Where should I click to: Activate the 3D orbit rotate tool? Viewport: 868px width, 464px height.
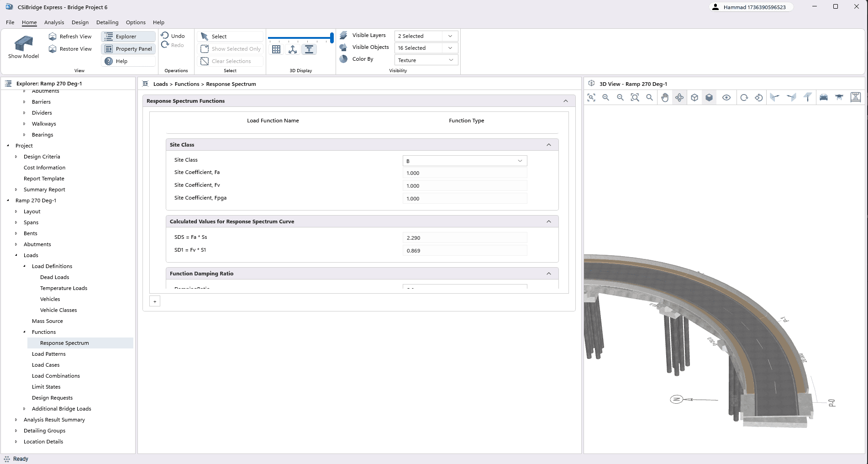click(x=679, y=97)
